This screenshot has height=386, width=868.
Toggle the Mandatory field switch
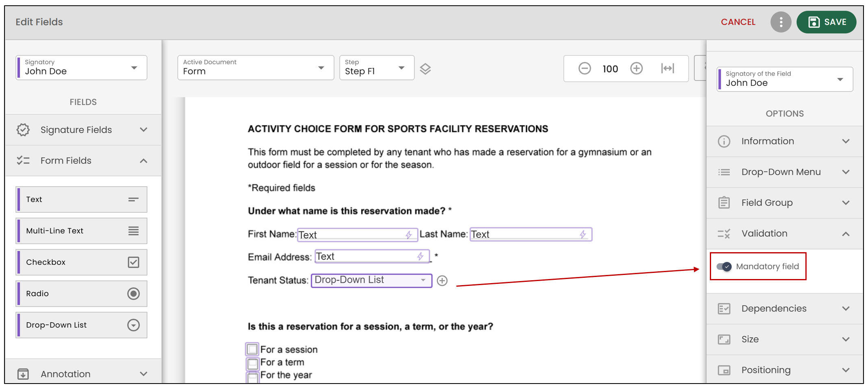click(724, 266)
